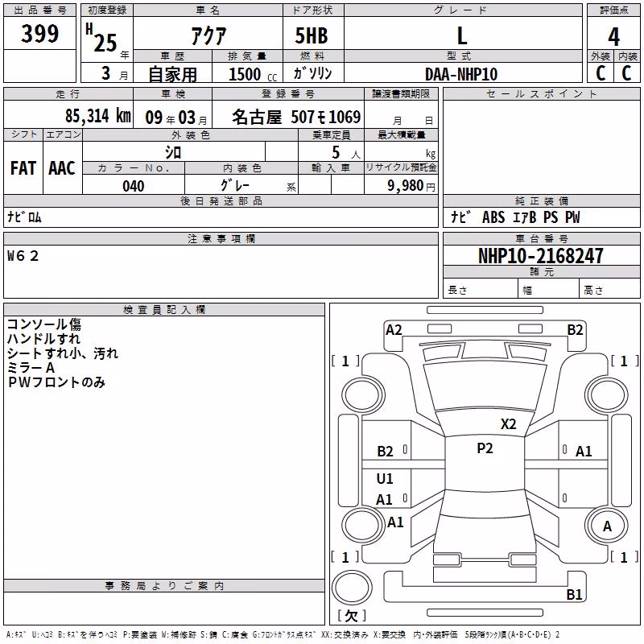Click 検査員記入欄 section header
This screenshot has width=644, height=644.
pos(164,310)
